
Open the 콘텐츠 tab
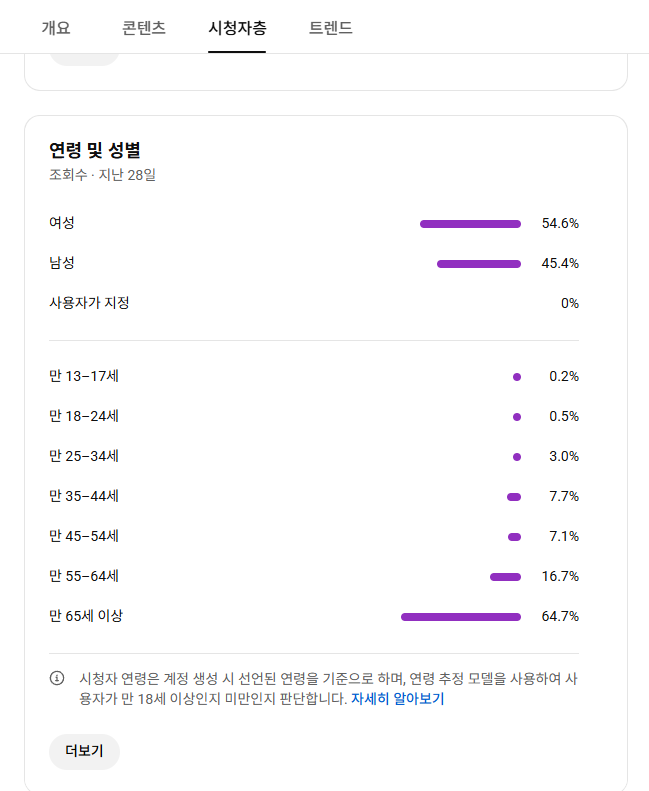(144, 28)
